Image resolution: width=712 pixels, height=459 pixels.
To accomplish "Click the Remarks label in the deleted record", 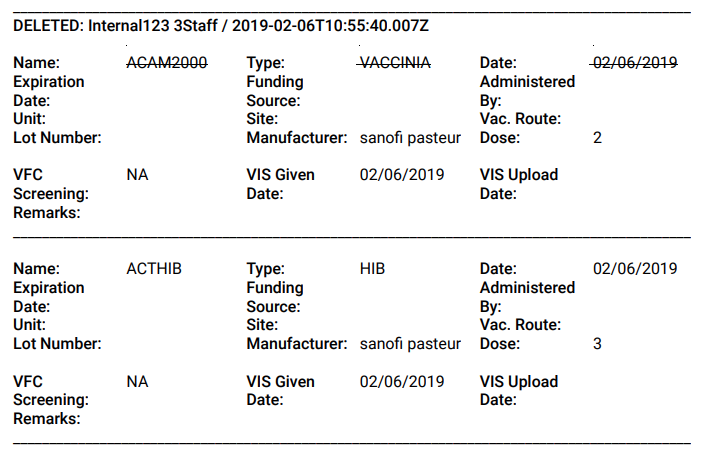I will 47,212.
